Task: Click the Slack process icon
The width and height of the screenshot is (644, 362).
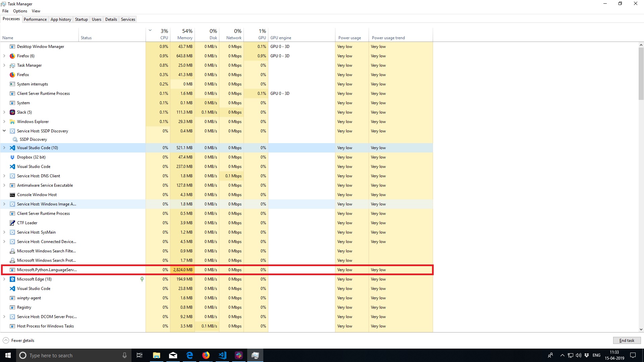Action: [x=12, y=112]
